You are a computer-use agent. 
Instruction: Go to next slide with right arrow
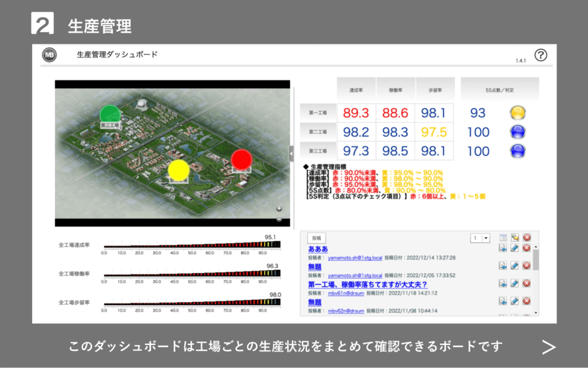549,347
